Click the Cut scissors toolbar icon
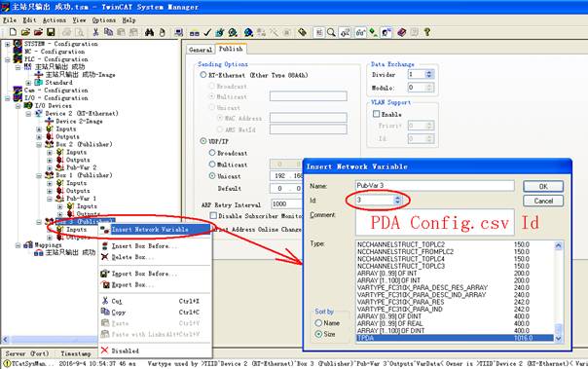The image size is (588, 369). tap(95, 32)
